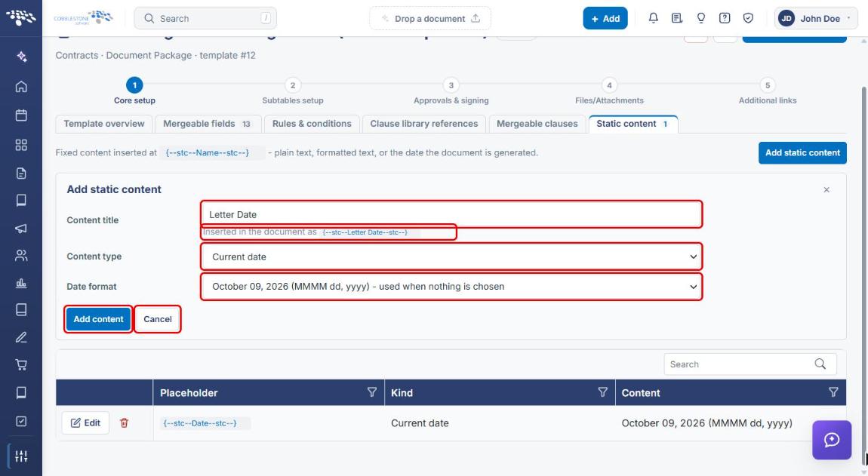Open the Content type dropdown

point(451,256)
